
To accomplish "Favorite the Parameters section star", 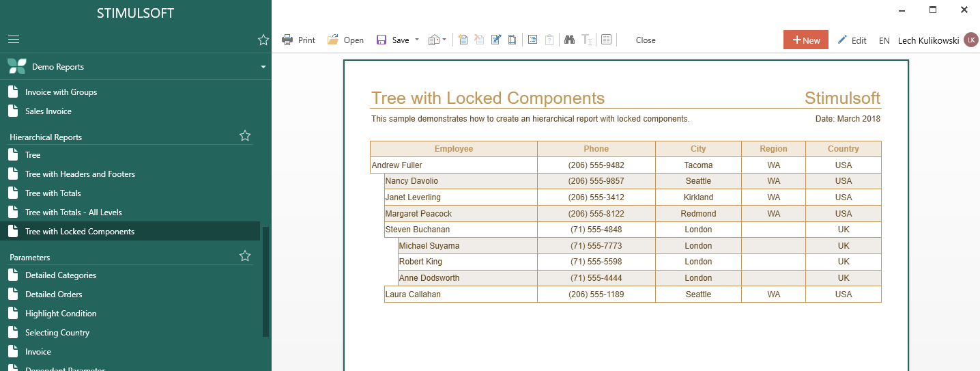I will (x=245, y=256).
